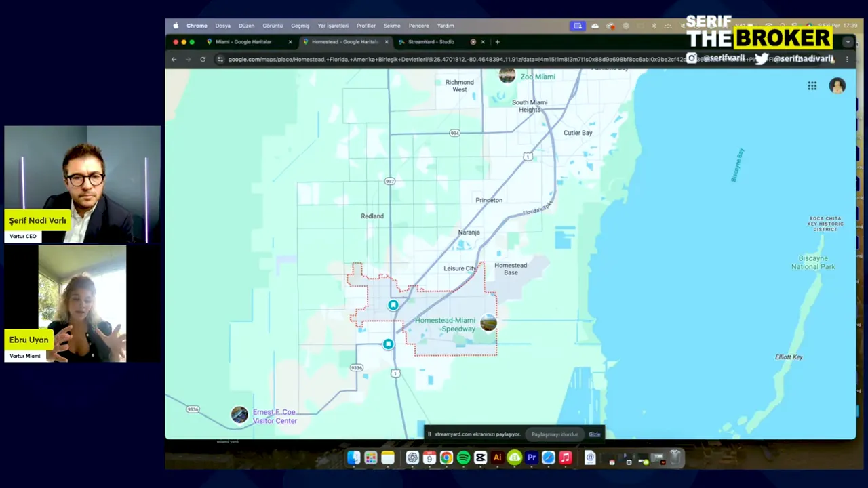868x488 pixels.
Task: Open the Music app in the Dock
Action: [x=566, y=458]
